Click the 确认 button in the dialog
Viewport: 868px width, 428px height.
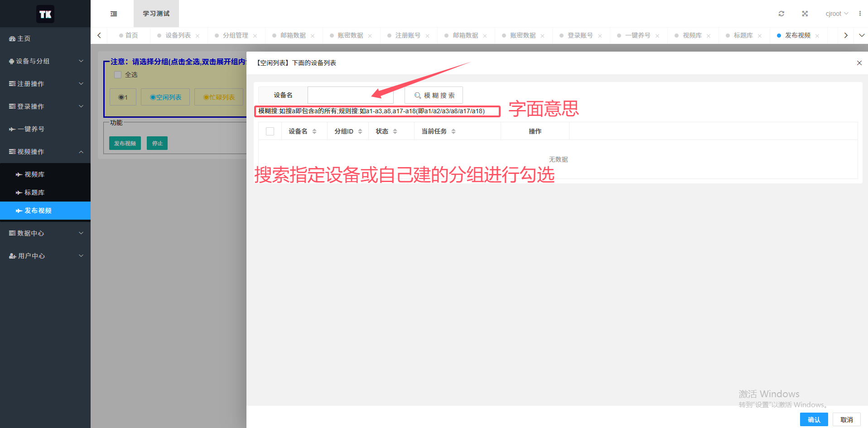tap(814, 419)
